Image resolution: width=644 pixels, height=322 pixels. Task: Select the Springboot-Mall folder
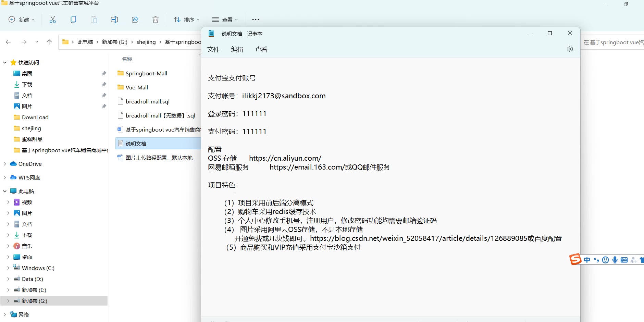click(146, 73)
